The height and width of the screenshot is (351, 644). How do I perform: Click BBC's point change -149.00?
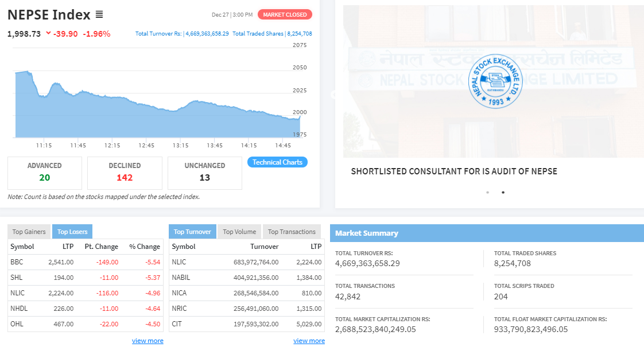(107, 262)
